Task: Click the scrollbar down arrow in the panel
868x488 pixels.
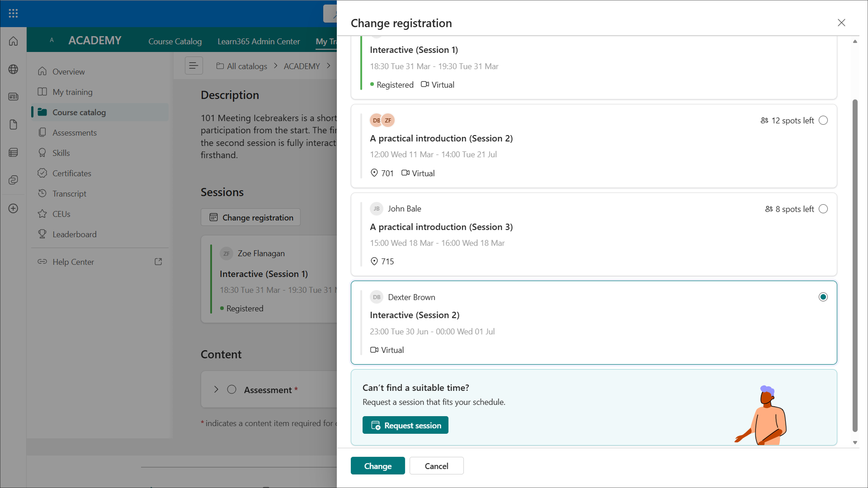Action: click(x=855, y=443)
